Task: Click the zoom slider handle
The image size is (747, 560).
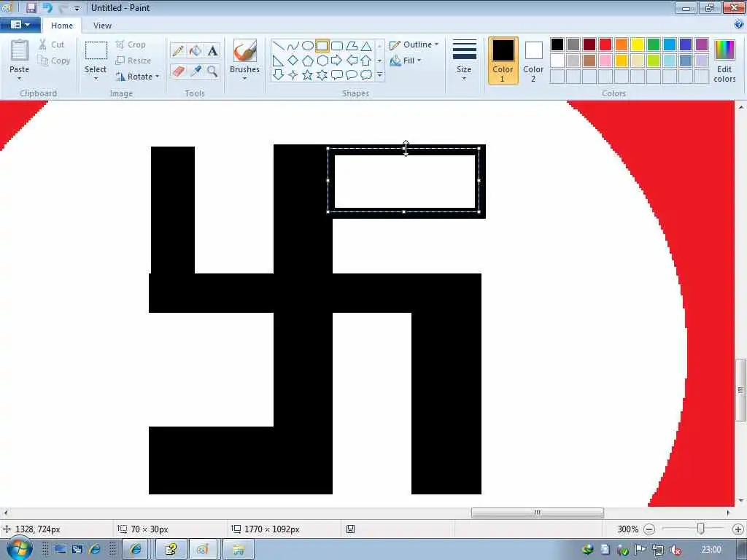Action: pos(700,529)
